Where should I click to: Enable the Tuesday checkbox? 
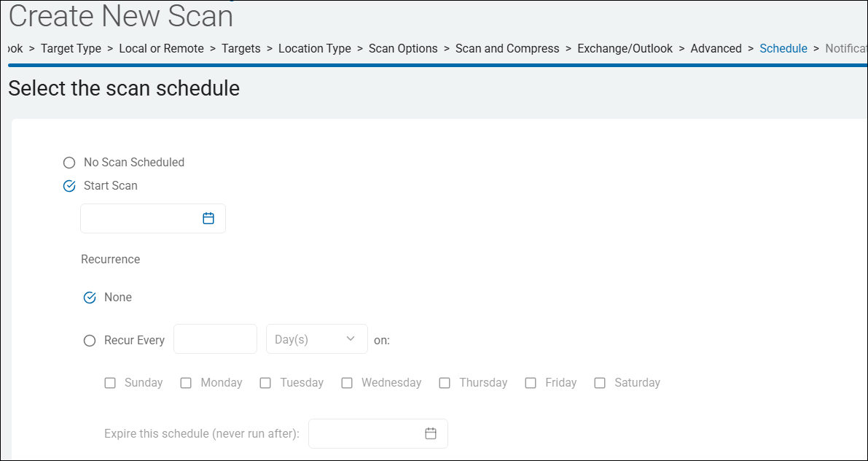click(x=265, y=383)
